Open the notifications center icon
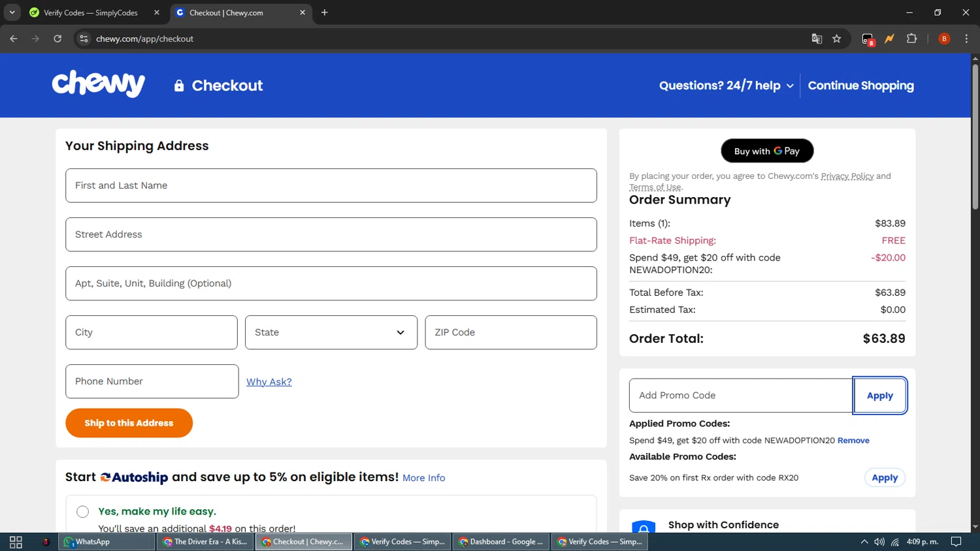980x551 pixels. [956, 542]
